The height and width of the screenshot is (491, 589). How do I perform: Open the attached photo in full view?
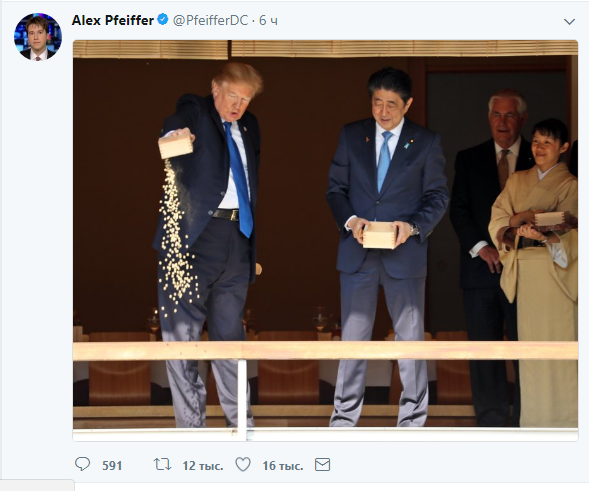[x=325, y=240]
